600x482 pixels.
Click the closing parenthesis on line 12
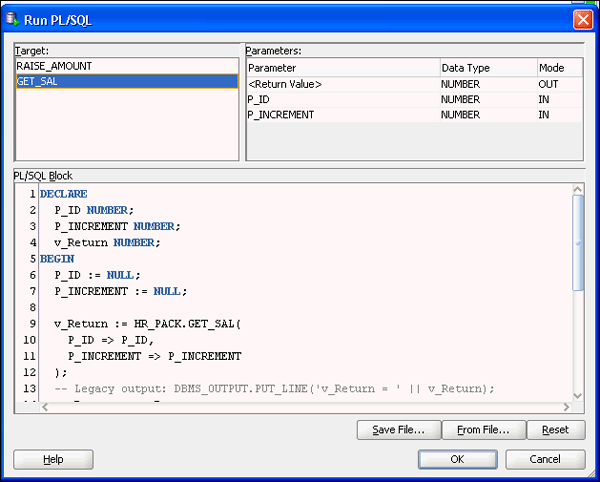(61, 373)
